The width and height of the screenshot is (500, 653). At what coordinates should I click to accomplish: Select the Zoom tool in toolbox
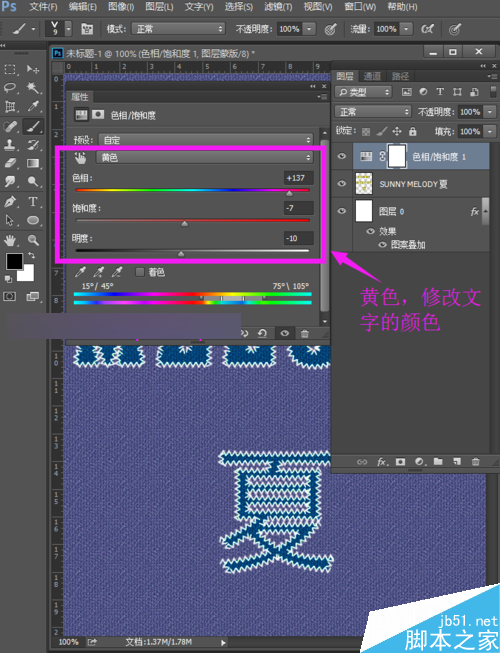pyautogui.click(x=33, y=240)
